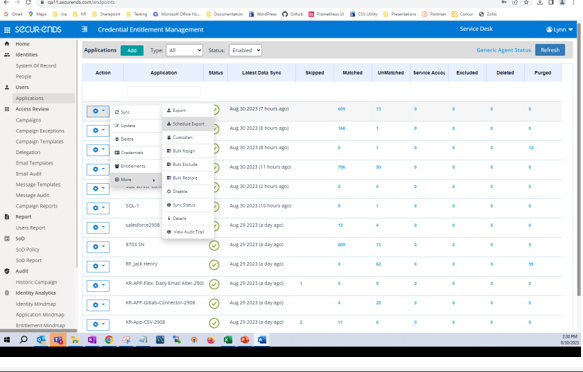Open SoD Policy in the sidebar

[x=28, y=250]
